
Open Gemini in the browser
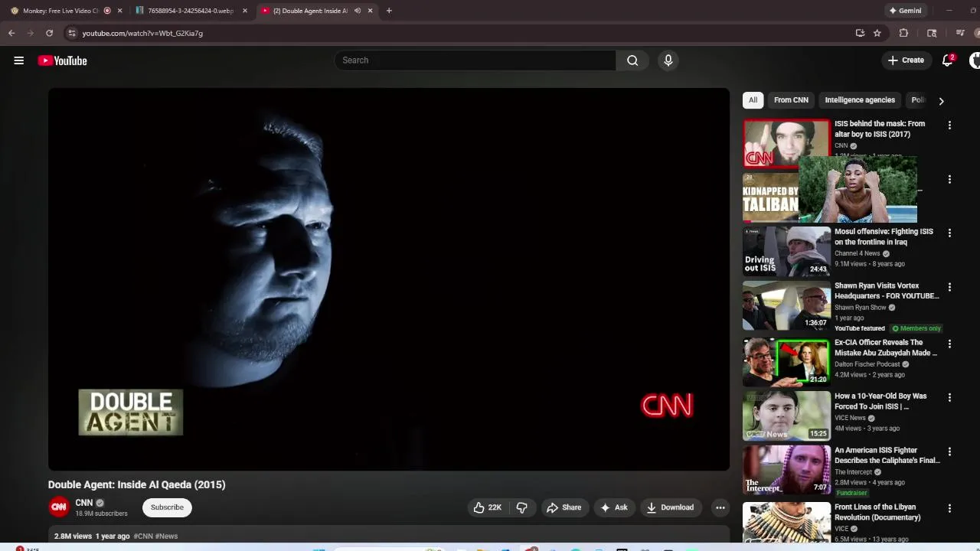point(904,11)
